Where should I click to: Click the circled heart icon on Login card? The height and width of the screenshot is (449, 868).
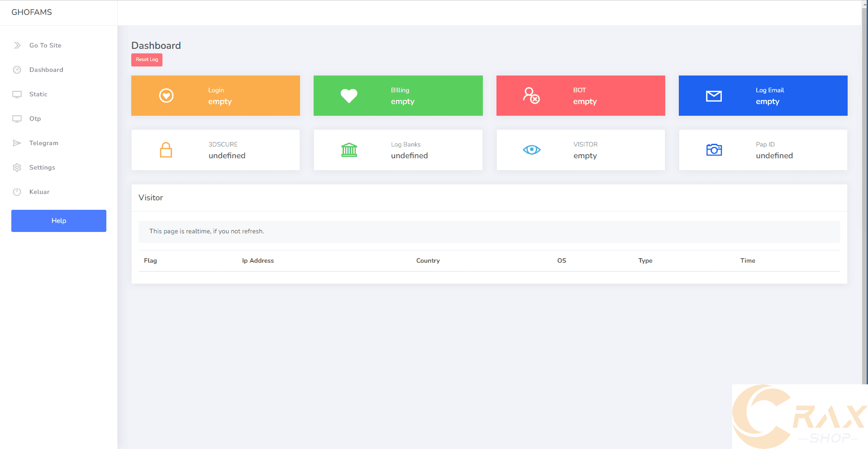coord(167,95)
